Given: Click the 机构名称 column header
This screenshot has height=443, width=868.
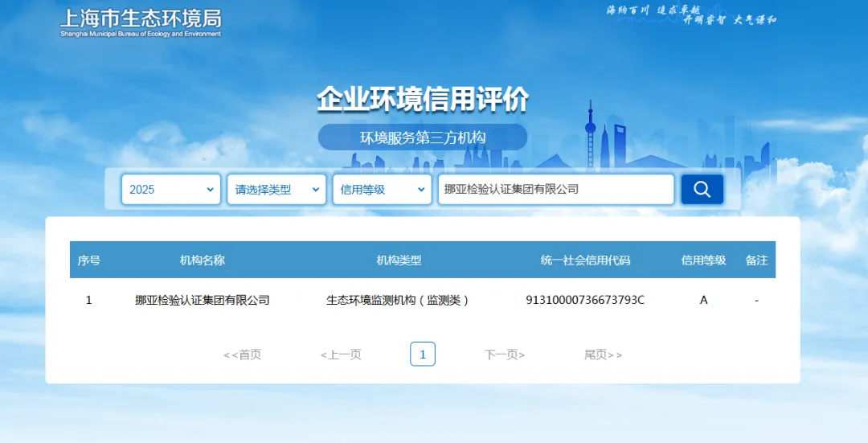Looking at the screenshot, I should point(202,260).
